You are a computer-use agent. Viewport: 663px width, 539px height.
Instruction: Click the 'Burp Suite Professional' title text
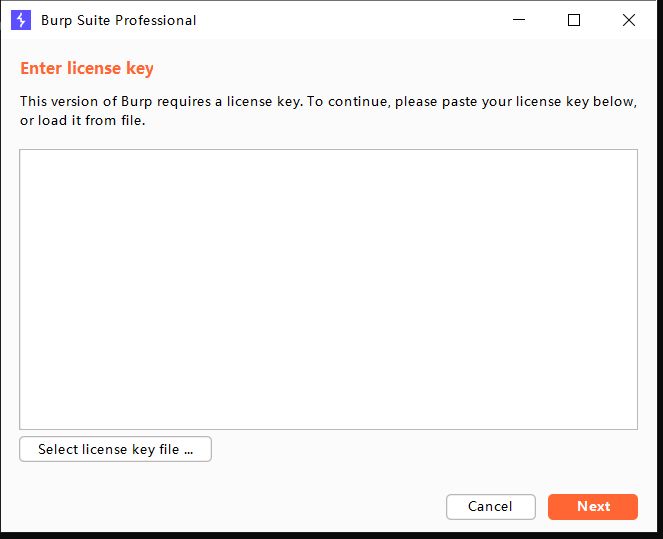tap(119, 20)
